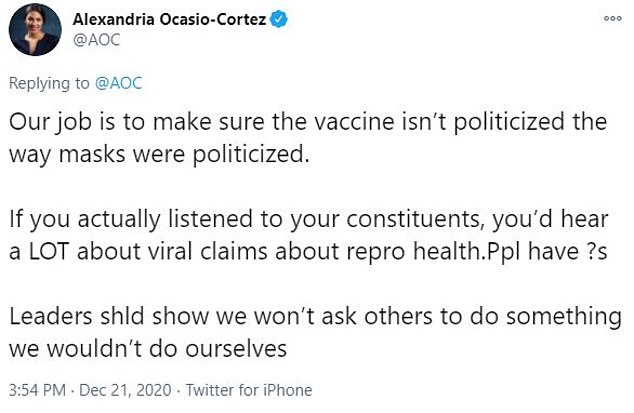Screen dimensions: 634x413
Task: Click the line starting 'Leaders shld show'
Action: (315, 316)
